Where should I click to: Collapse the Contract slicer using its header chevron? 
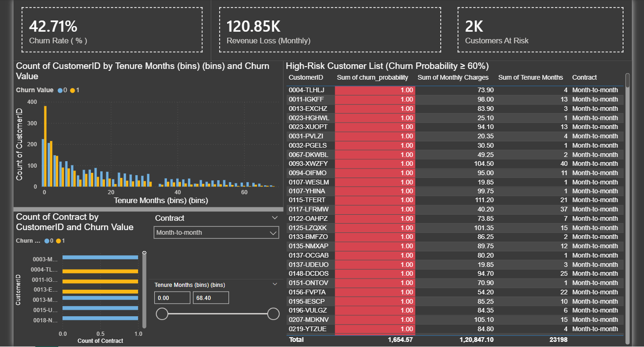coord(276,218)
